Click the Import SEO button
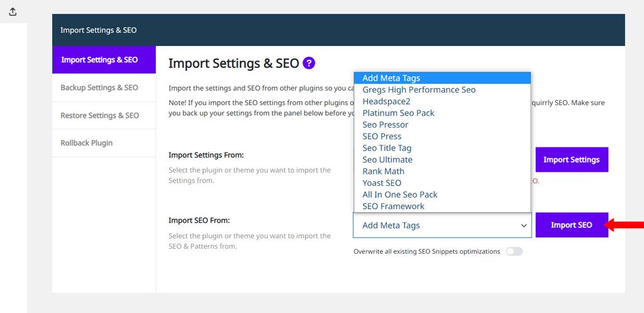This screenshot has height=313, width=644. pos(571,225)
